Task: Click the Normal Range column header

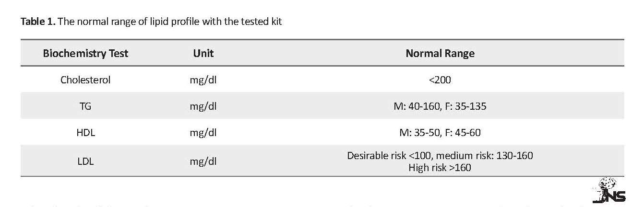Action: click(440, 53)
